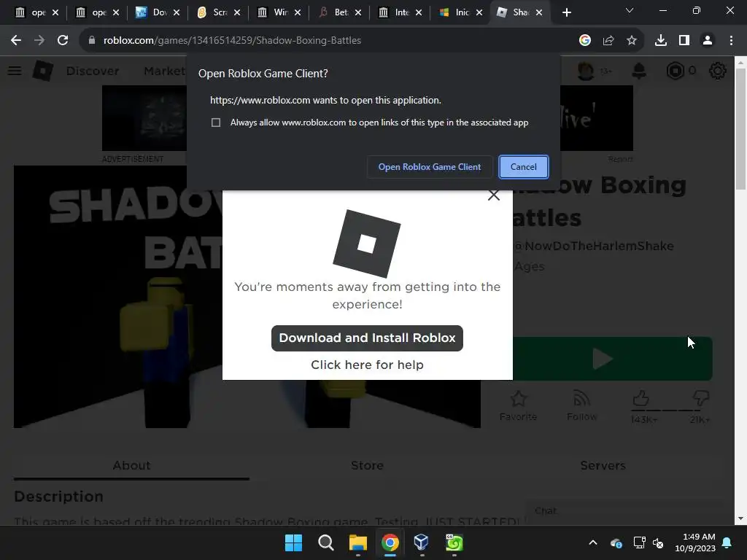Like the game with thumbs up
This screenshot has height=560, width=747.
pos(641,398)
